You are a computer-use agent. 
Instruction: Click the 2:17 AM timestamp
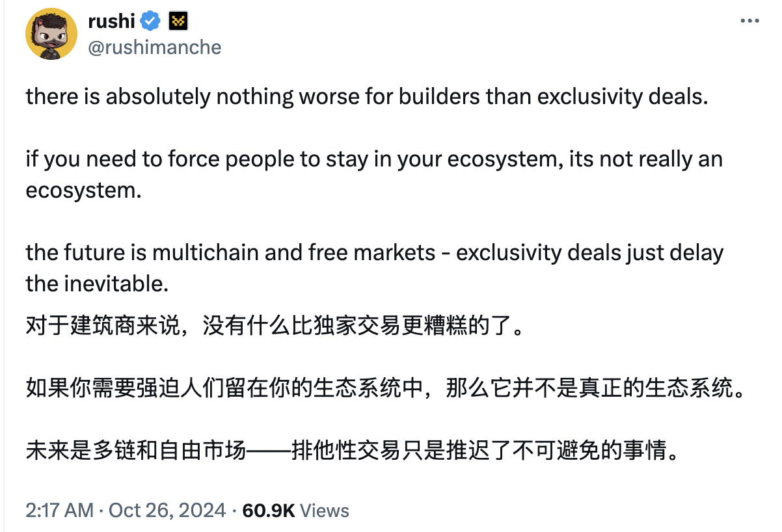point(60,511)
